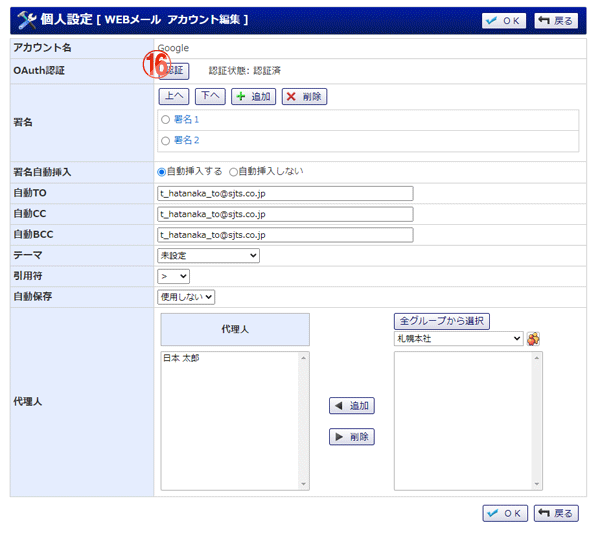Click the top OK button in header

(x=504, y=21)
